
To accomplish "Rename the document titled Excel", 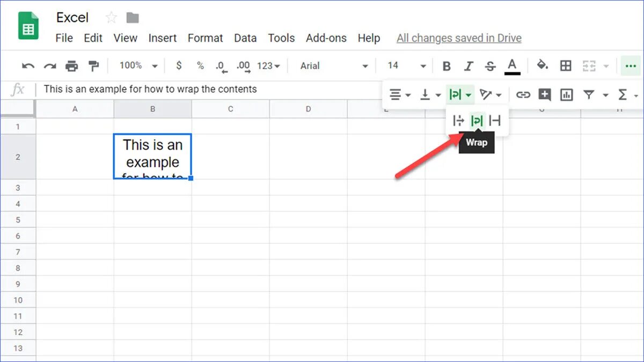I will [x=72, y=18].
